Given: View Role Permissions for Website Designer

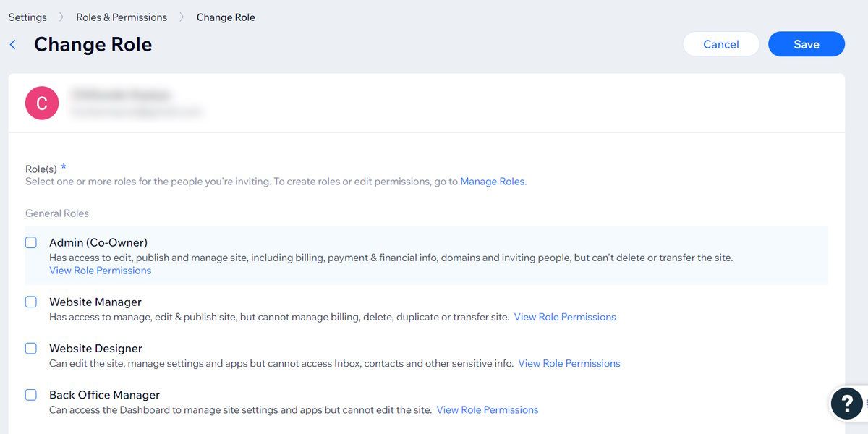Looking at the screenshot, I should pyautogui.click(x=569, y=363).
